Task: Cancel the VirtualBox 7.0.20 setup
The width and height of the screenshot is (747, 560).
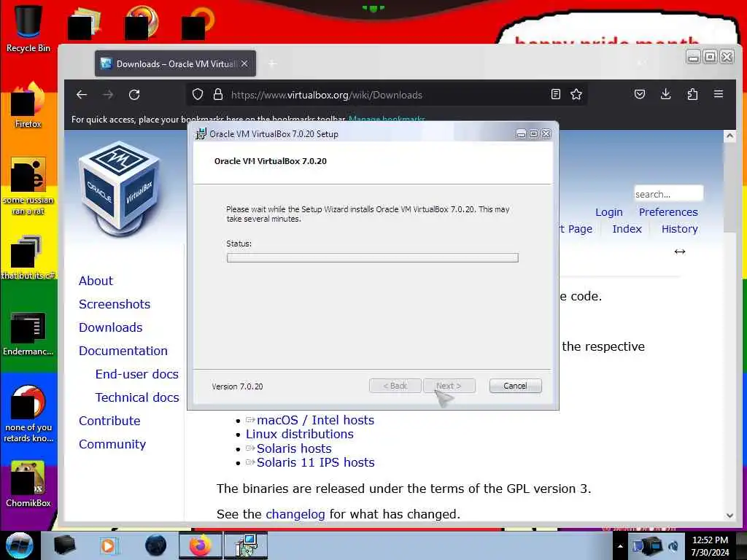Action: tap(516, 386)
